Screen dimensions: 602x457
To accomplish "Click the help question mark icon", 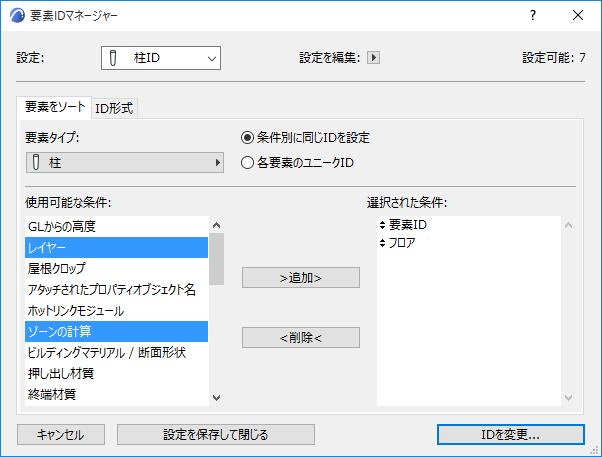I will [533, 15].
